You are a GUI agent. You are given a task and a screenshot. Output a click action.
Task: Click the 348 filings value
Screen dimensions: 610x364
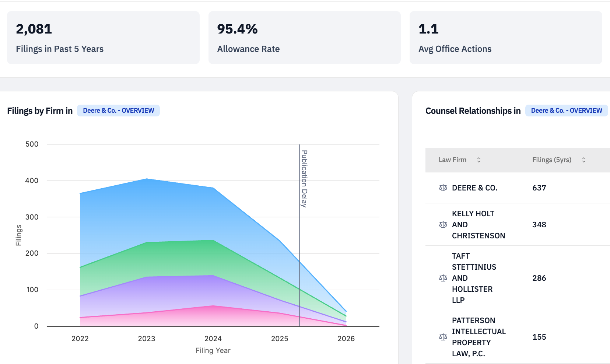539,225
